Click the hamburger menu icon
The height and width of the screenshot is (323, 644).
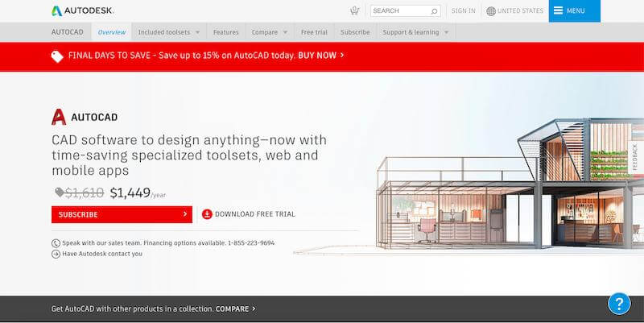coord(558,10)
